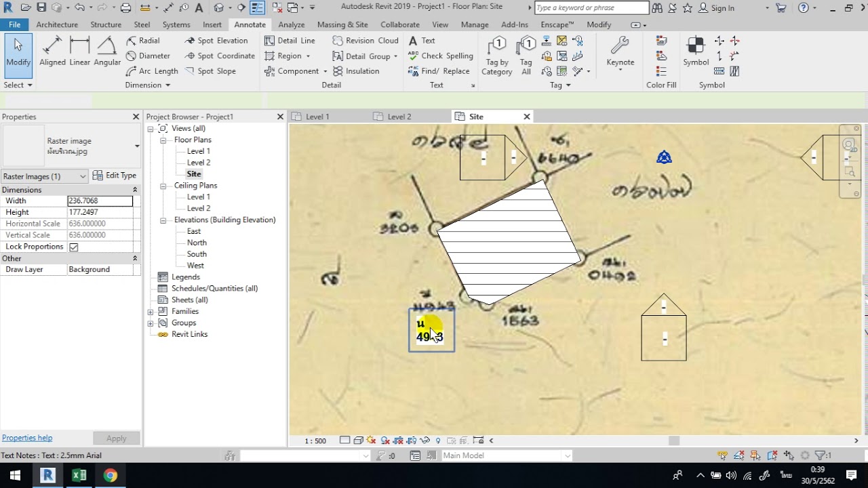Select the Angular dimension tool

click(107, 52)
